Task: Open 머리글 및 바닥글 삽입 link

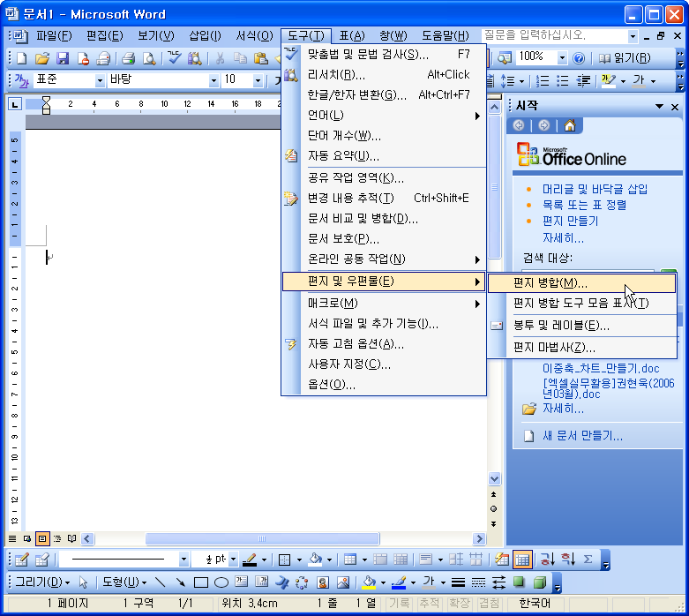Action: (x=595, y=189)
